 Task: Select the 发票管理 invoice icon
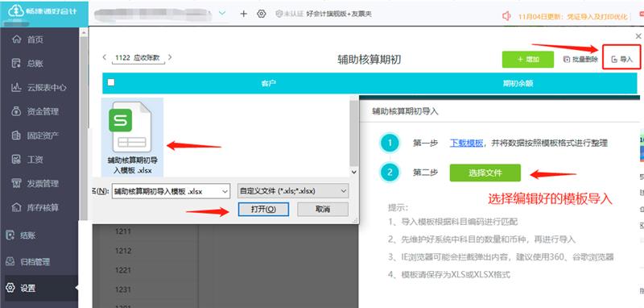coord(16,183)
